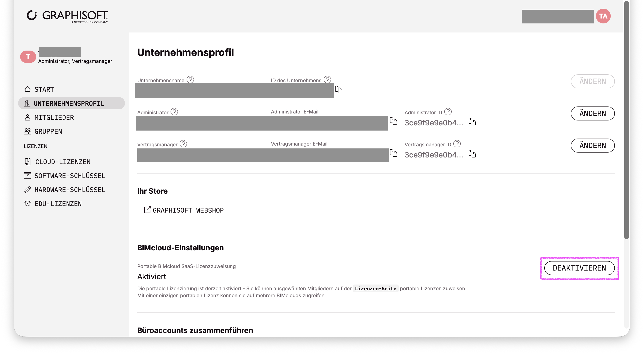The height and width of the screenshot is (354, 644).
Task: Copy the company ID
Action: (x=338, y=90)
